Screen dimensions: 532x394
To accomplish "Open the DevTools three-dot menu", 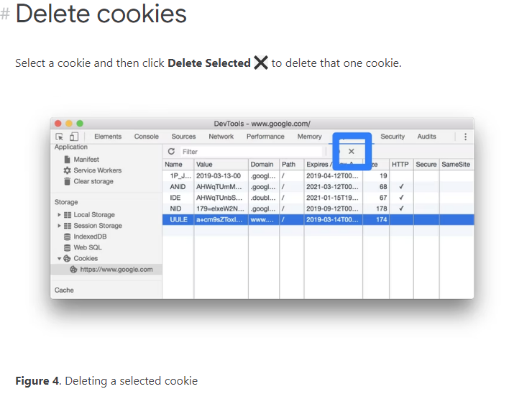I will click(466, 137).
